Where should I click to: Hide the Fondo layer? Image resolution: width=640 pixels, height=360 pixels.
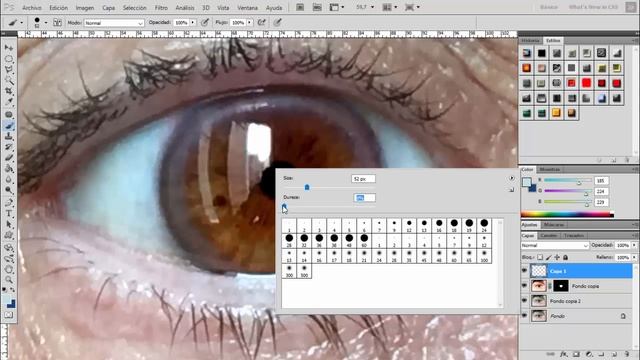524,316
